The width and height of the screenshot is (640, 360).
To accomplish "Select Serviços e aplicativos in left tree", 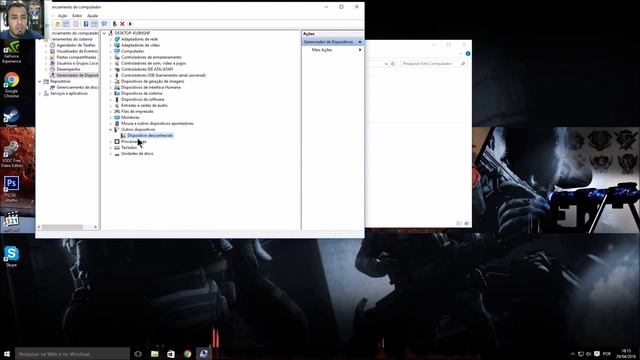I will tap(69, 93).
